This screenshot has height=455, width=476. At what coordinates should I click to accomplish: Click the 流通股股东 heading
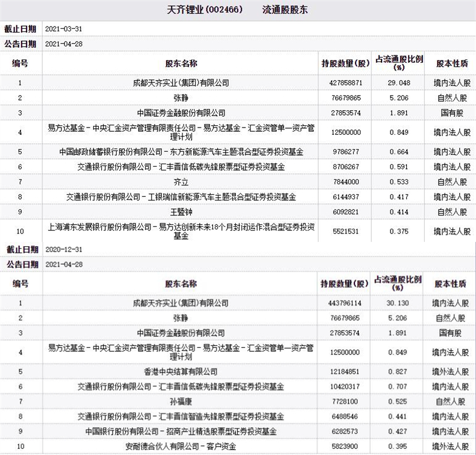pos(285,10)
